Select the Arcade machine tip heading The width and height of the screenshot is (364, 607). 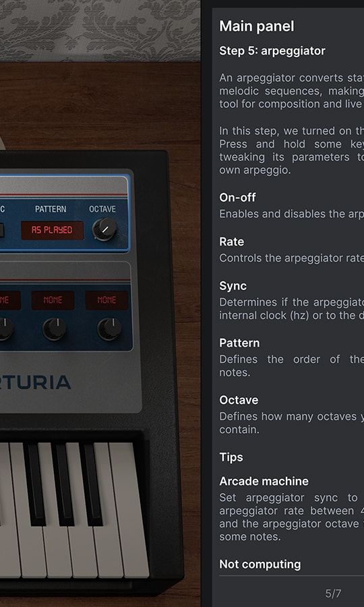(264, 481)
